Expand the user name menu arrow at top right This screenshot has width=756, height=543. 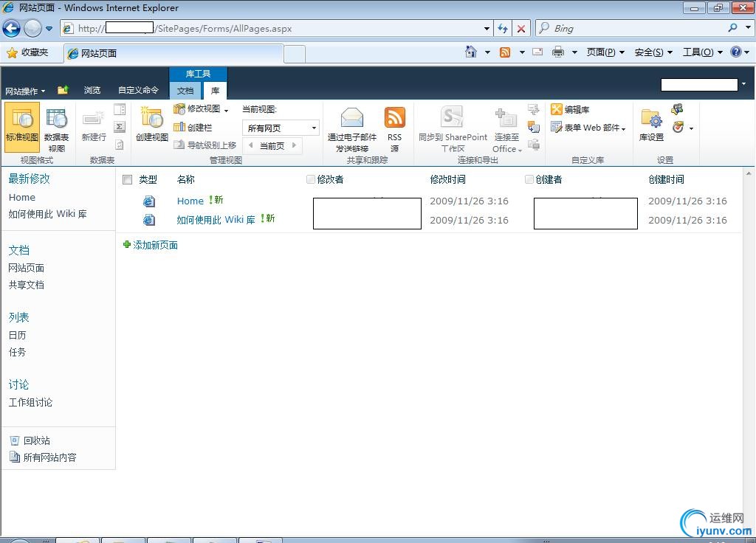pyautogui.click(x=744, y=84)
